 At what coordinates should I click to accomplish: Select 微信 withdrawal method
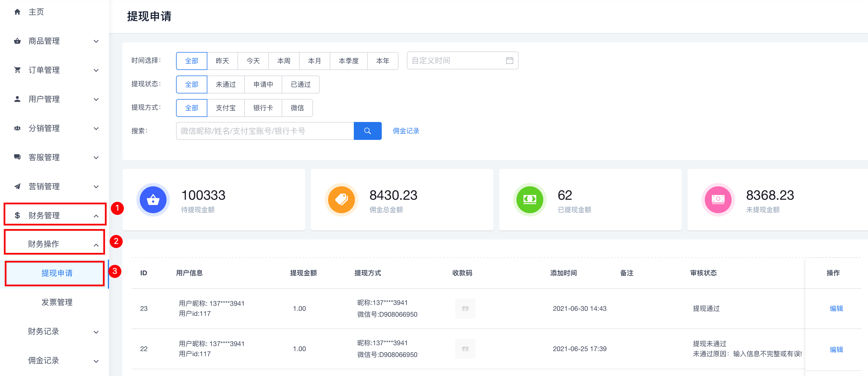pyautogui.click(x=297, y=108)
